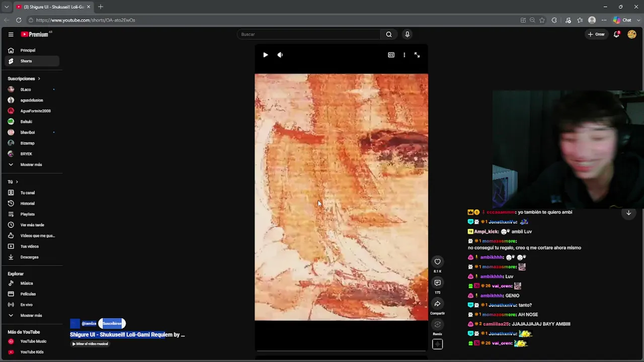Click the Short's progress bar
Viewport: 644px width, 362px height.
tap(342, 350)
